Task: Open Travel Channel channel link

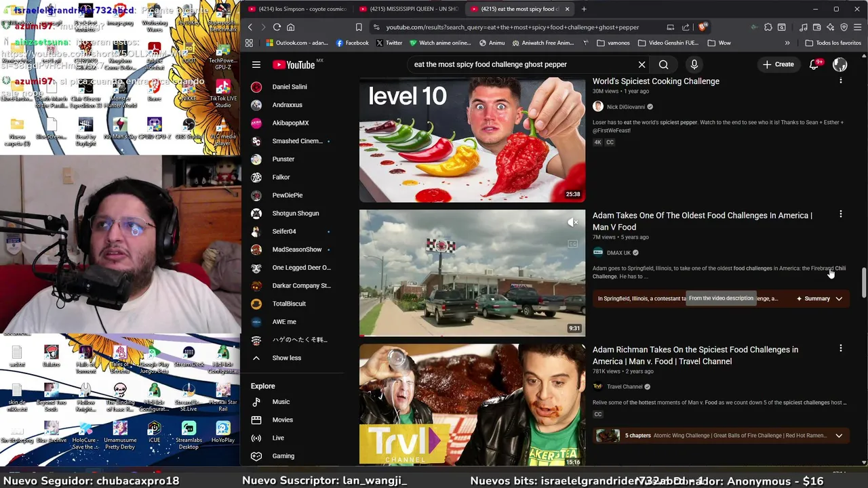Action: pos(625,387)
